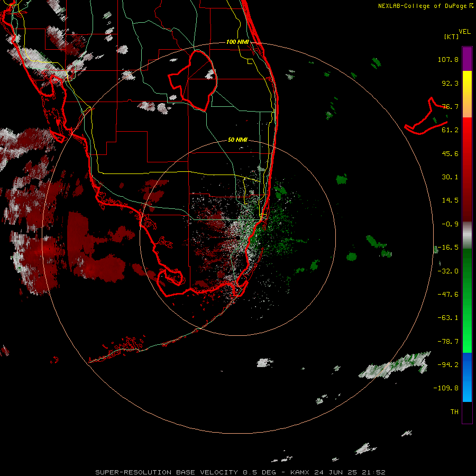
Task: Select the -78.7 value on the velocity scale
Action: 448,342
